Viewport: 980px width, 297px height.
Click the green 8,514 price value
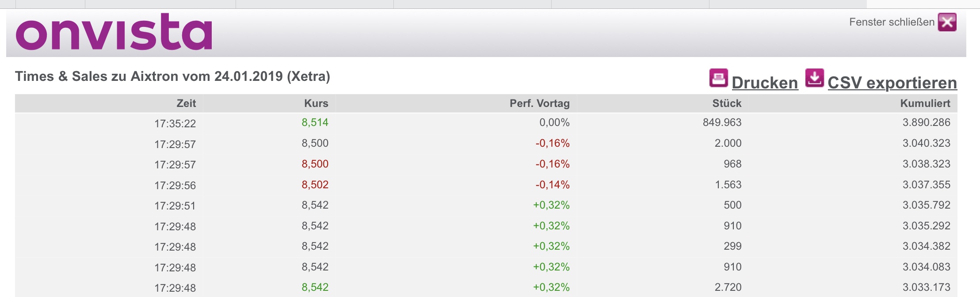point(315,122)
